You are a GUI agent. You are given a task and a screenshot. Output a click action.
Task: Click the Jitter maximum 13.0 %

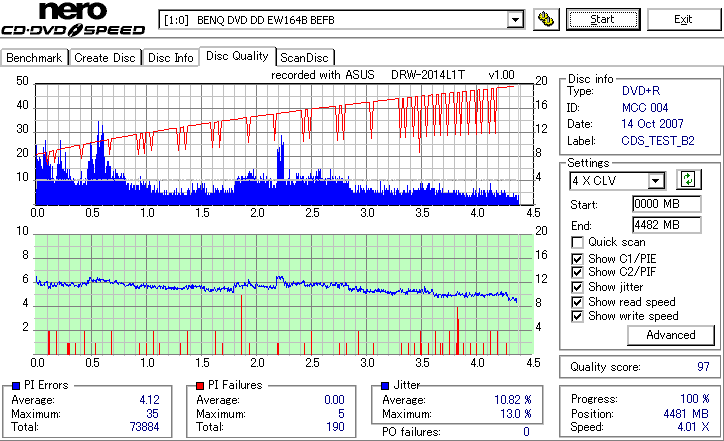516,413
